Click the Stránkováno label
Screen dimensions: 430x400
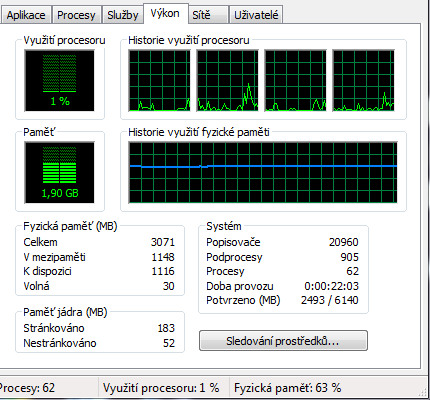(x=54, y=328)
